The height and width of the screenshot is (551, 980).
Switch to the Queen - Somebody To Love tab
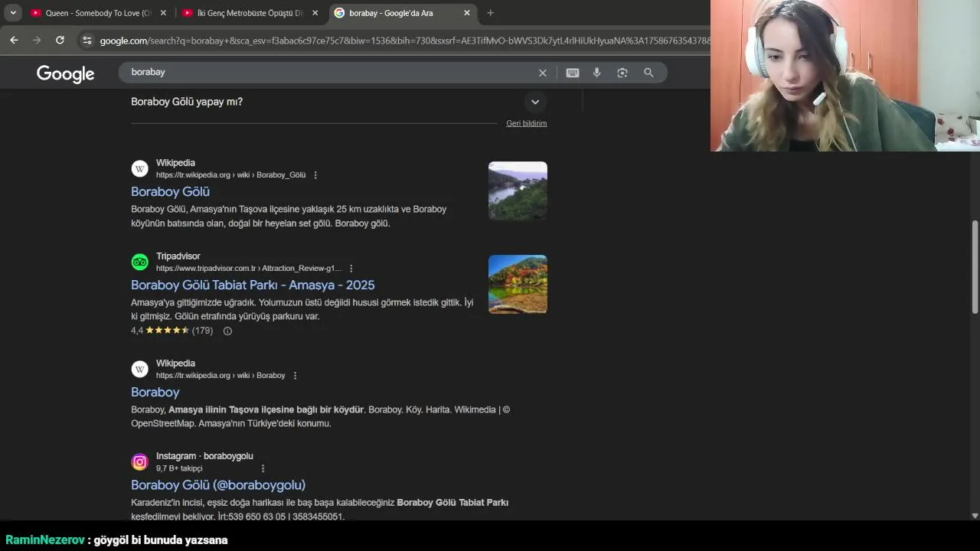point(98,13)
